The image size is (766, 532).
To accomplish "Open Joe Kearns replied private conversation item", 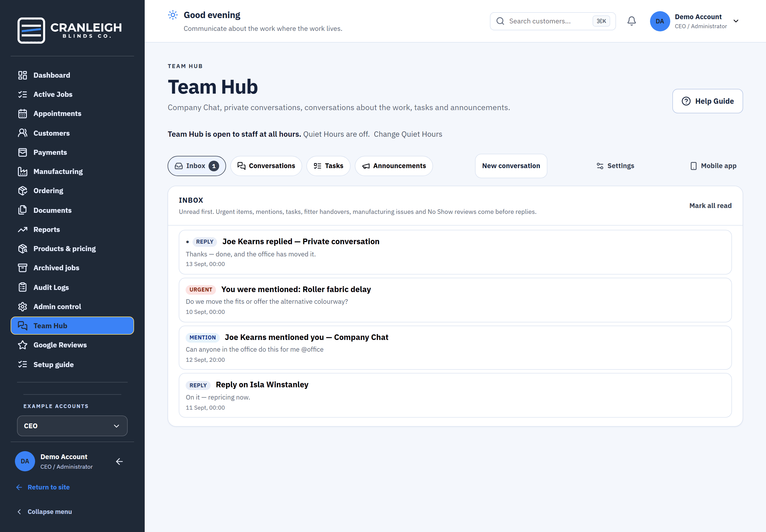I will click(455, 252).
